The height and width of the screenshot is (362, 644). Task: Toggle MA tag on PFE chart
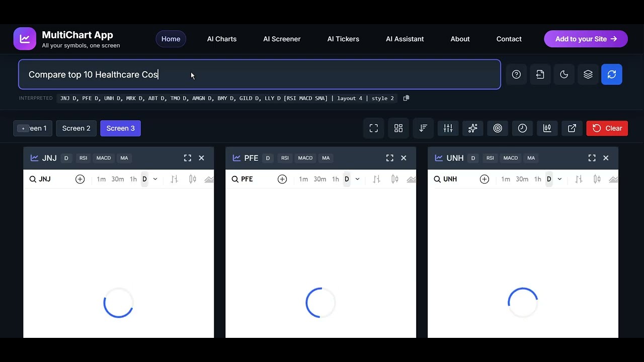tap(326, 158)
